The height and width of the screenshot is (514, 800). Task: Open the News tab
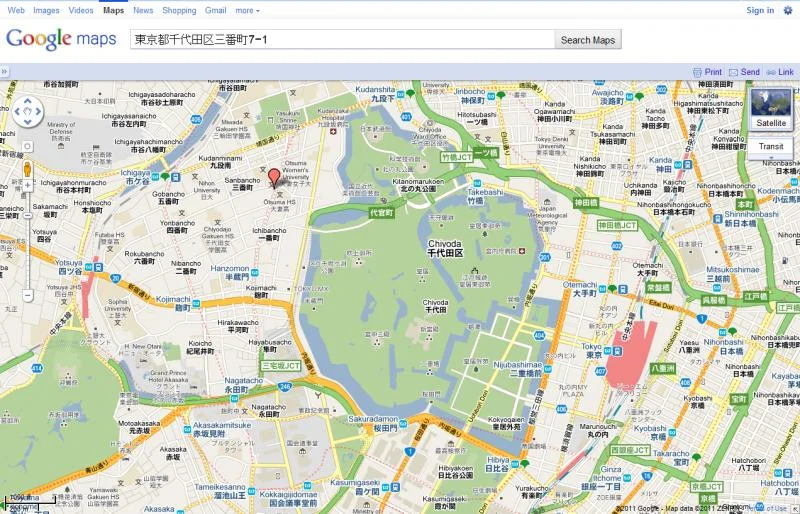coord(143,10)
